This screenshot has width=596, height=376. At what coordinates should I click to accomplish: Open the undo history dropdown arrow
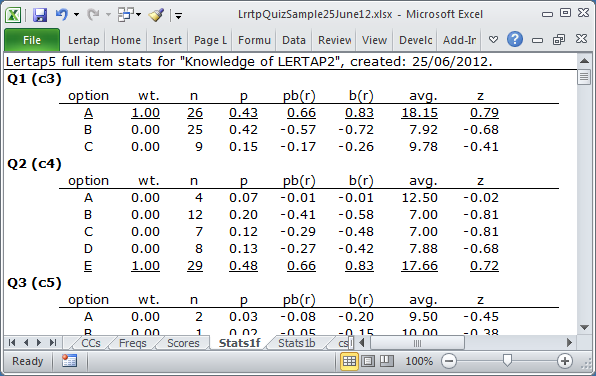(76, 15)
